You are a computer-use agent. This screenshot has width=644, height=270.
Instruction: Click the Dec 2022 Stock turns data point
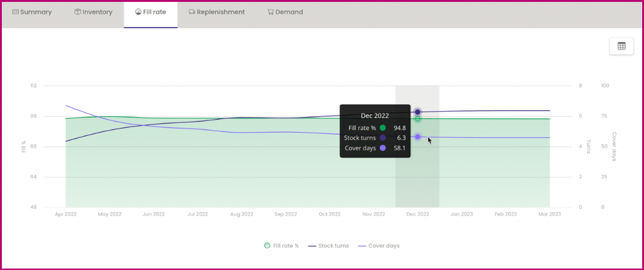[x=418, y=112]
